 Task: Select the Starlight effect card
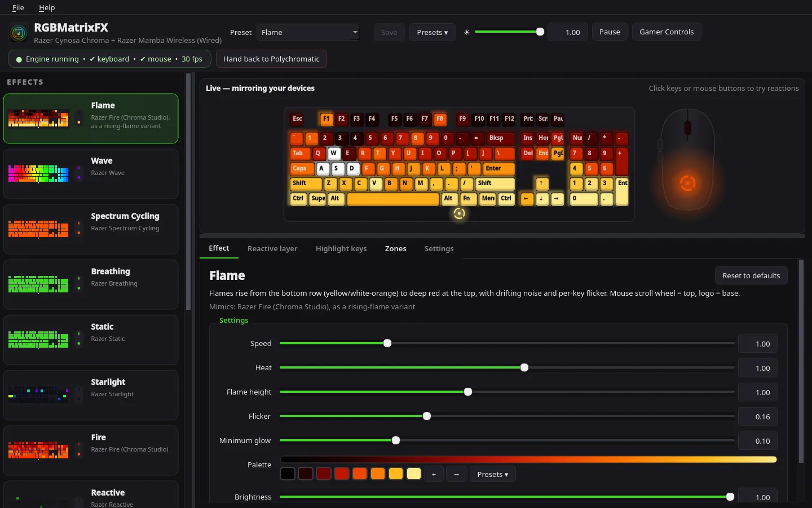coord(91,395)
